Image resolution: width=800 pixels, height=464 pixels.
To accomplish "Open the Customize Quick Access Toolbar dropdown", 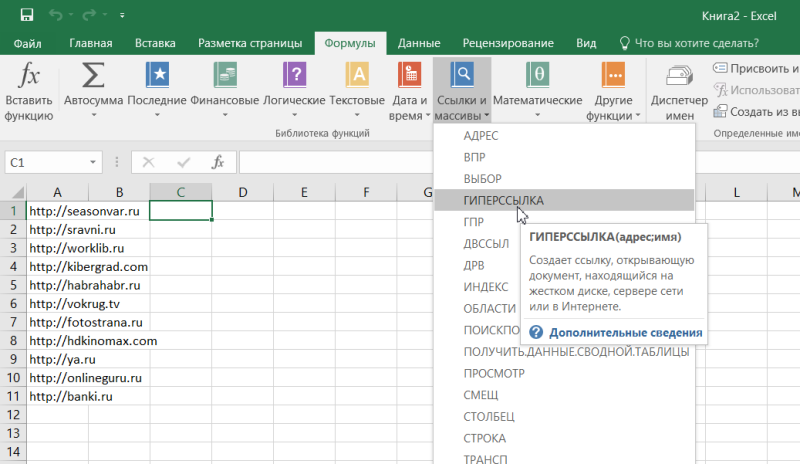I will [x=122, y=15].
